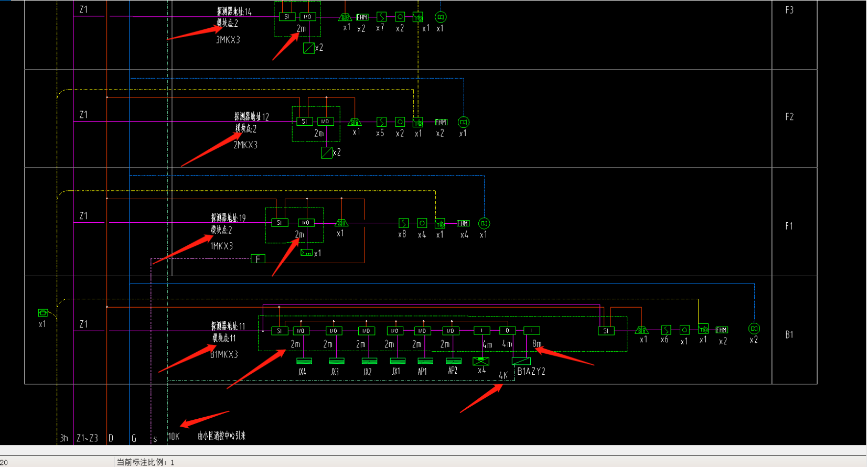Image resolution: width=868 pixels, height=467 pixels.
Task: Click the 当前标注比例: 1 status text
Action: point(145,462)
